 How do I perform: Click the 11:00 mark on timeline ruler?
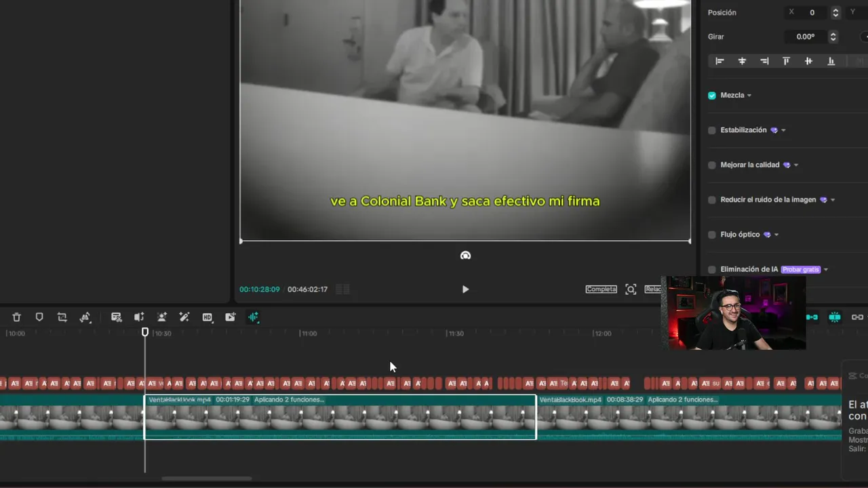(x=309, y=333)
